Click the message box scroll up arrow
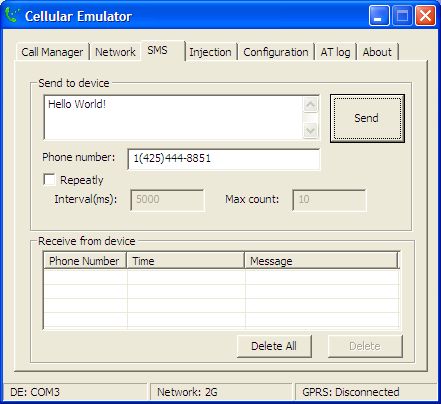The height and width of the screenshot is (404, 441). (x=311, y=105)
